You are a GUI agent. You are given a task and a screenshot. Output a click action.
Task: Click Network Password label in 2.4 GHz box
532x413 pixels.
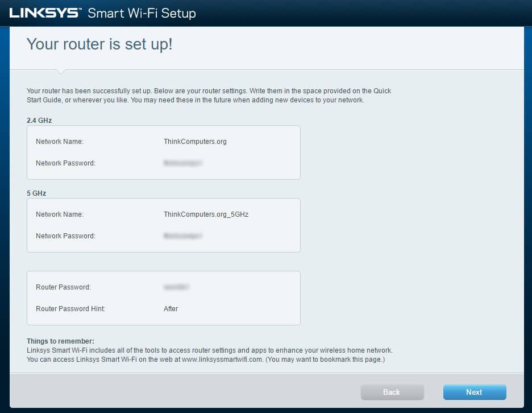pyautogui.click(x=65, y=163)
